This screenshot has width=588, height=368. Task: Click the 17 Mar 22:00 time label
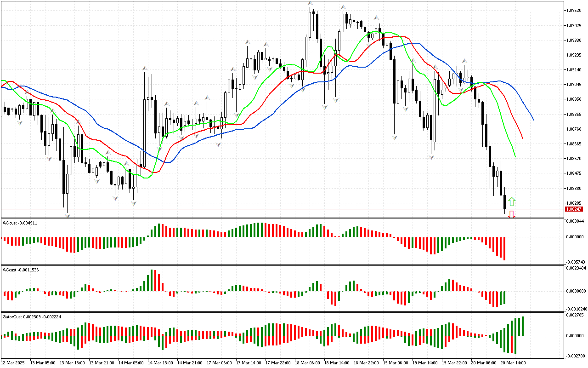point(278,363)
